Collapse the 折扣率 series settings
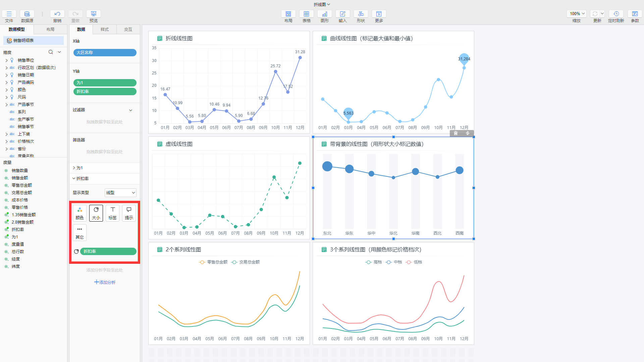Viewport: 644px width, 362px height. pyautogui.click(x=74, y=179)
